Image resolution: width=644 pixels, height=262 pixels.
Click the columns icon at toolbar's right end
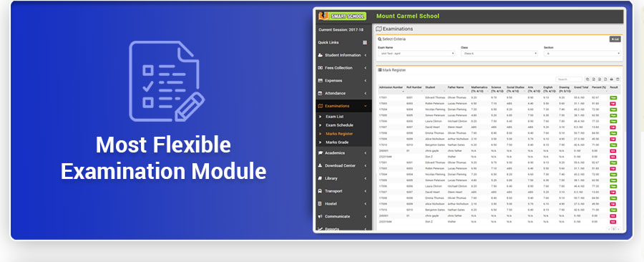[618, 79]
